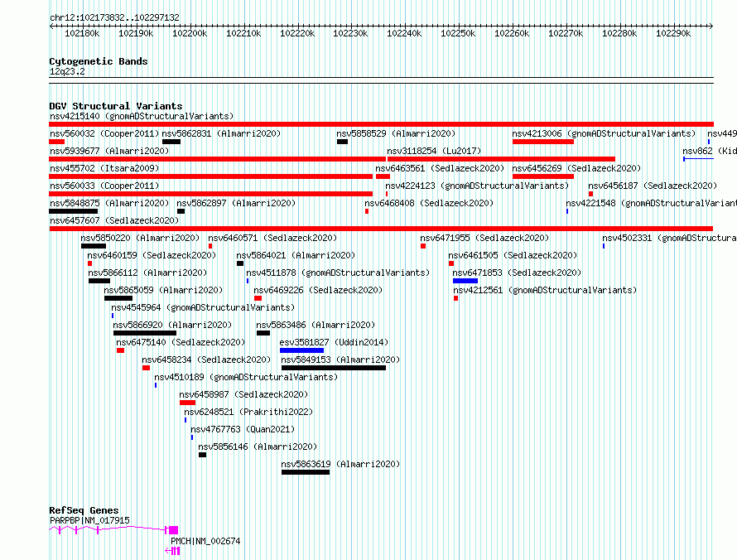Screen dimensions: 737x560
Task: Select nsv4221548 gnomAD variant label
Action: point(652,203)
